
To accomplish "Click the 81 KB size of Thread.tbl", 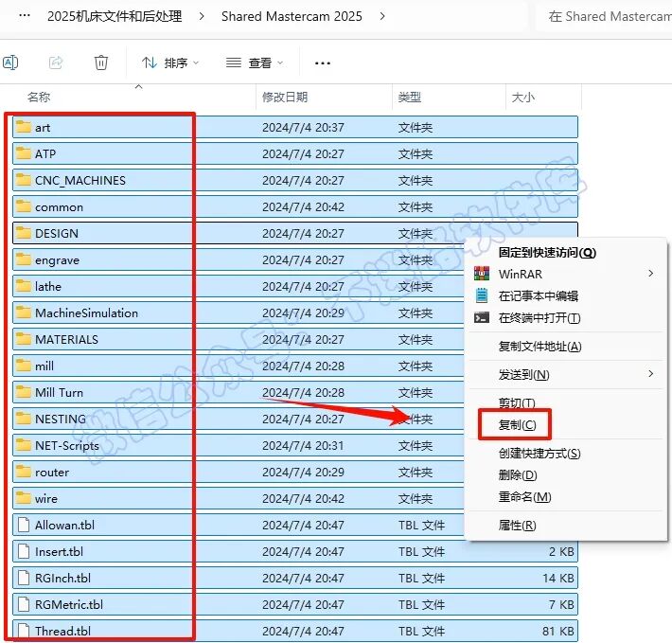I will point(558,631).
